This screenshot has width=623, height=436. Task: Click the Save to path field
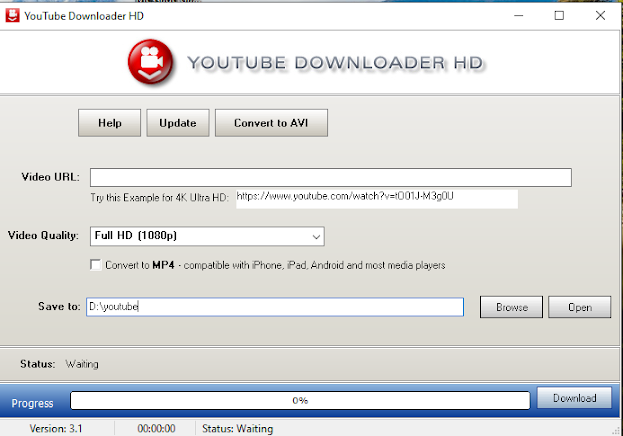[275, 307]
